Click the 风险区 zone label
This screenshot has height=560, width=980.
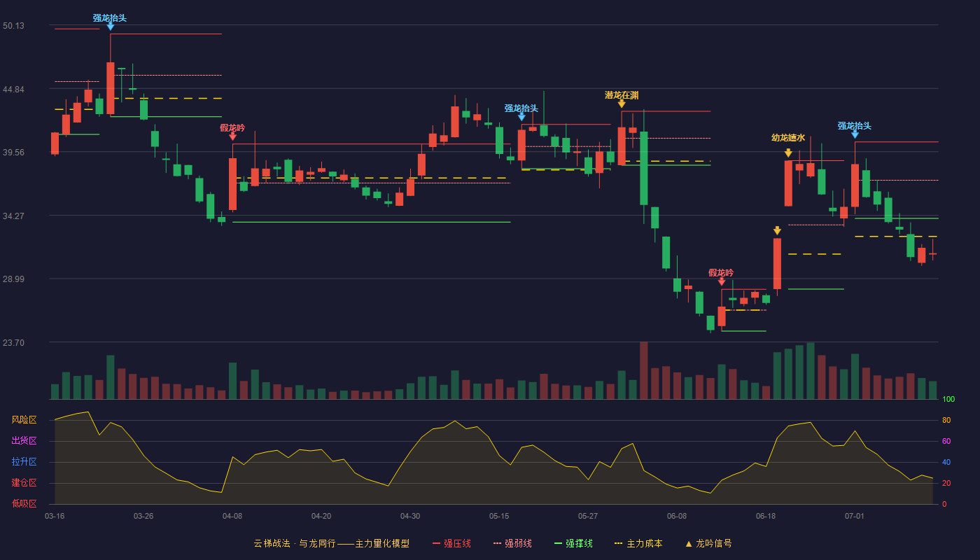pos(24,420)
